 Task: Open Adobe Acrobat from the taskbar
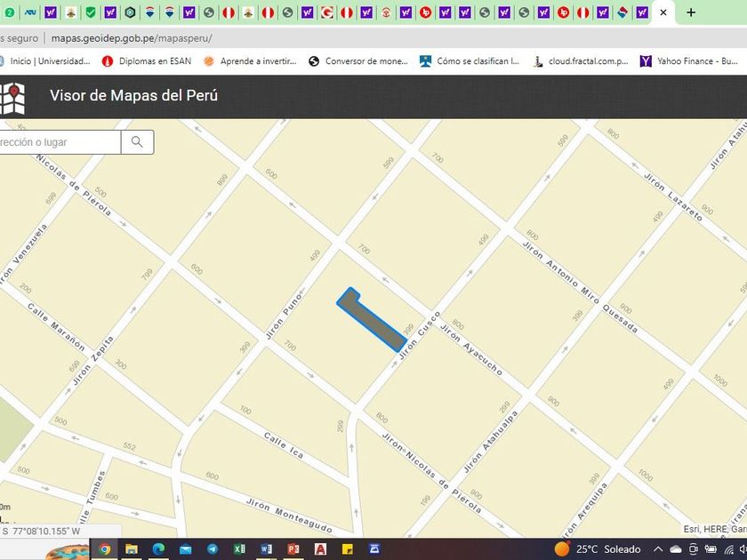point(320,549)
